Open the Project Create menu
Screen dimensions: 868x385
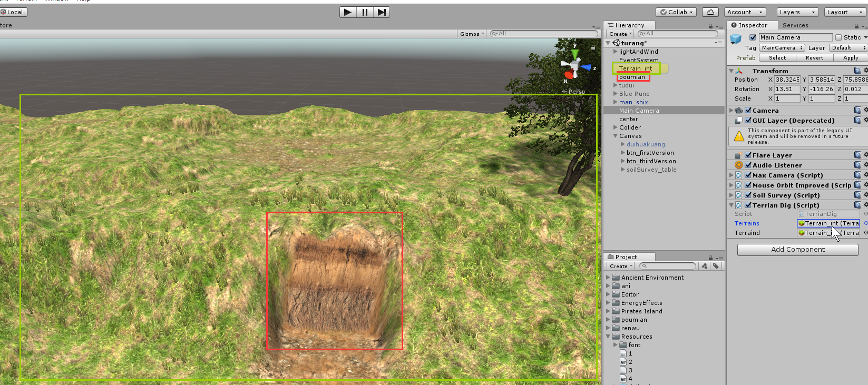tap(620, 266)
